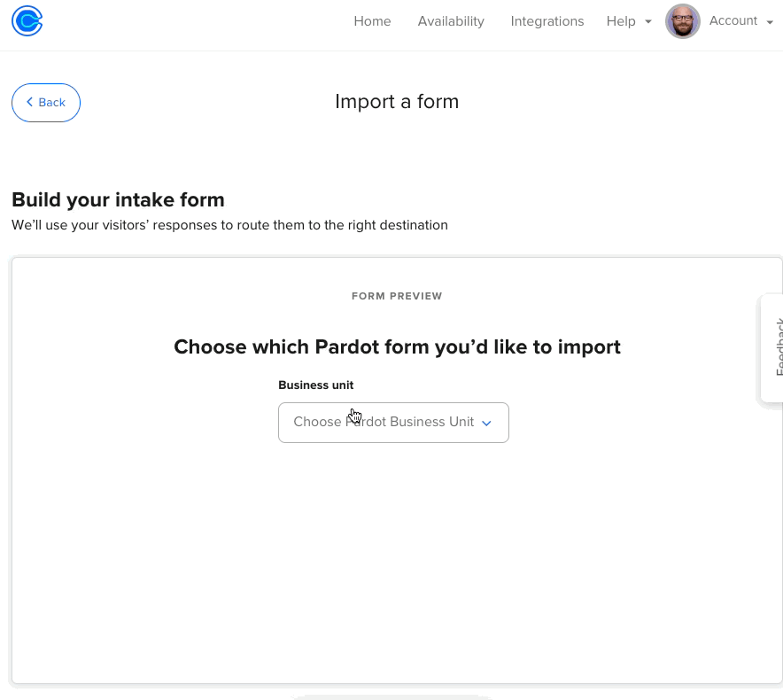
Task: Click the blue chevron in Business Unit field
Action: pos(486,424)
